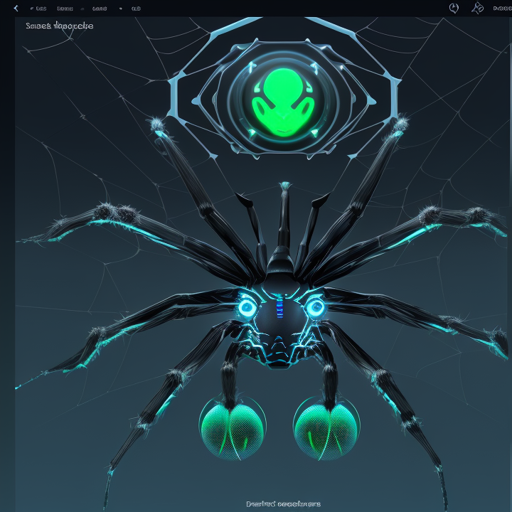Viewport: 512px width, 512px height.
Task: Click the text label at the far top right
Action: click(502, 8)
